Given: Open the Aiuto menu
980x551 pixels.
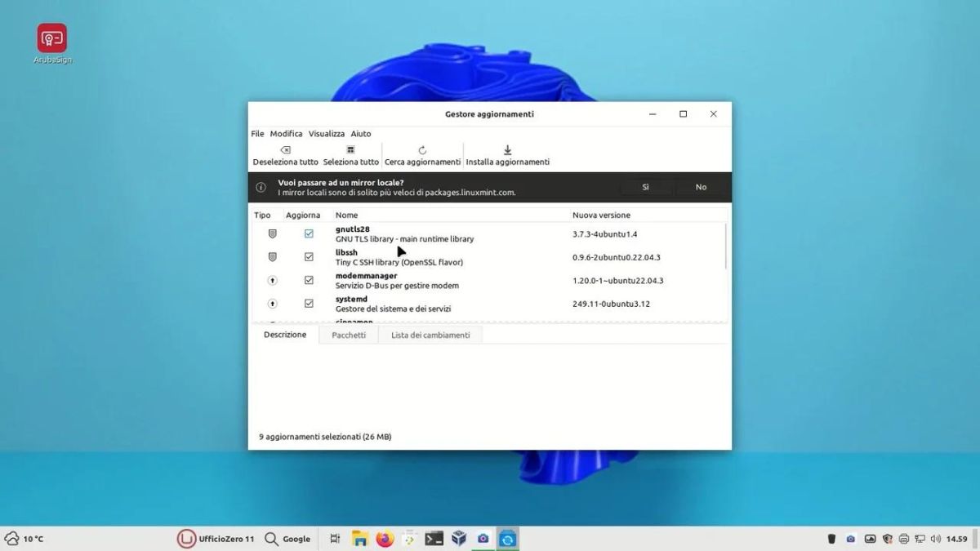Looking at the screenshot, I should click(x=361, y=134).
